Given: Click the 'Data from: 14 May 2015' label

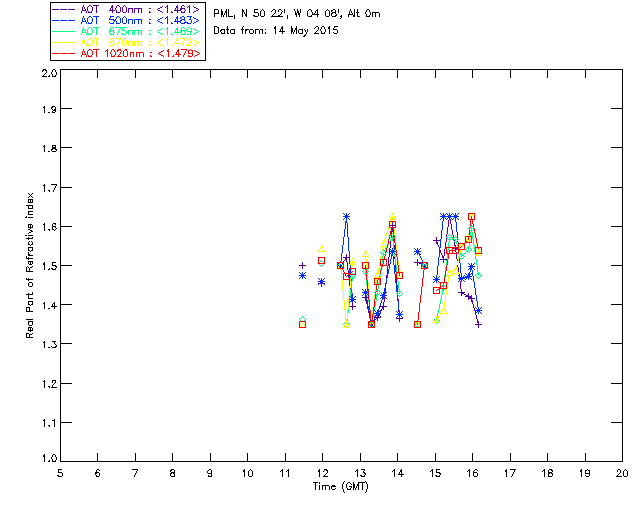Looking at the screenshot, I should coord(276,31).
